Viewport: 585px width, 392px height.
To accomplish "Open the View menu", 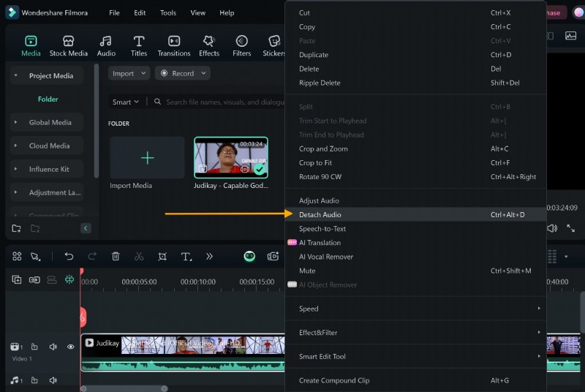I will [x=197, y=12].
